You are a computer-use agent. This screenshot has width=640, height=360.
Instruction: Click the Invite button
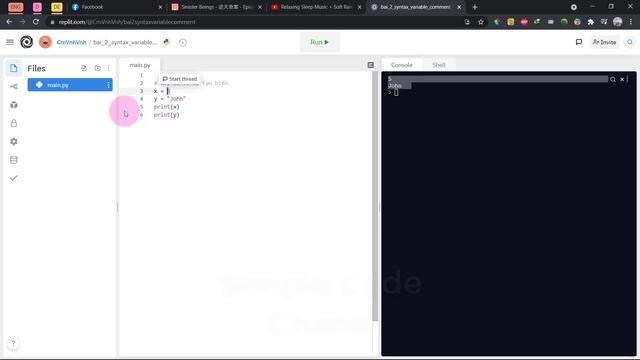(x=604, y=42)
